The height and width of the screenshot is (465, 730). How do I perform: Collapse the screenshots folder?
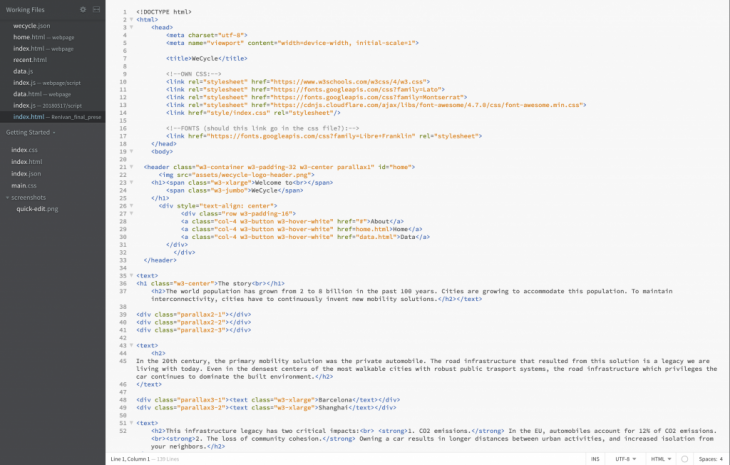coord(7,197)
